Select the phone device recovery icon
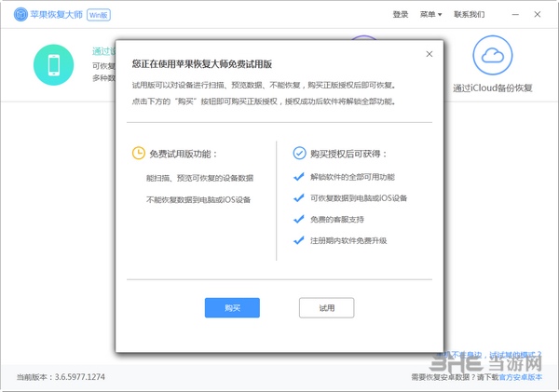 click(x=53, y=65)
